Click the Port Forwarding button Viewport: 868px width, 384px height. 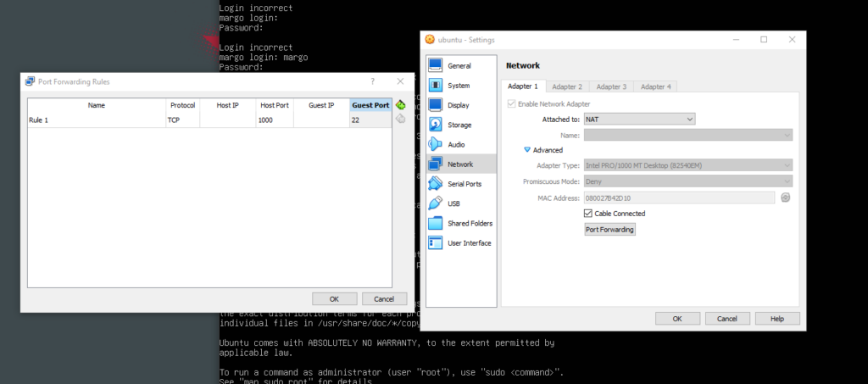(609, 230)
